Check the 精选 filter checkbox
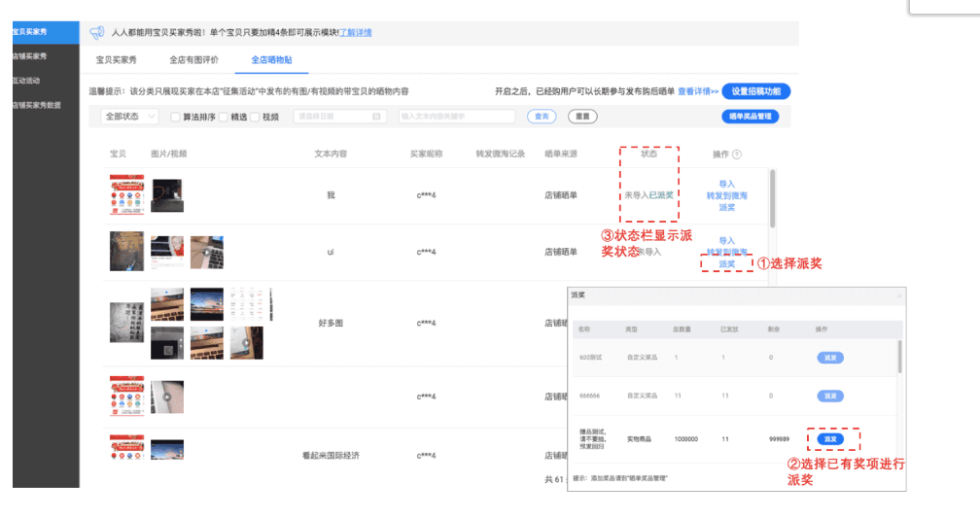Image resolution: width=980 pixels, height=518 pixels. [224, 117]
